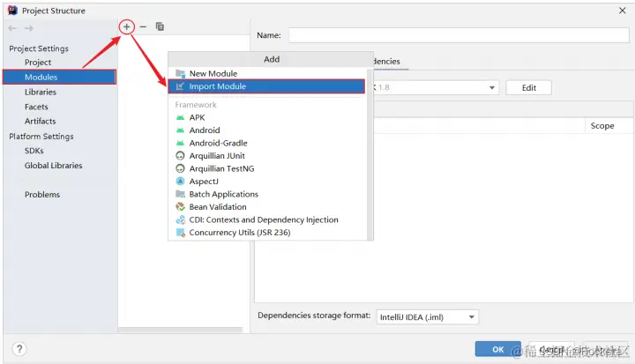Choose Import Module menu entry
Screen dimensions: 635x364
point(266,86)
